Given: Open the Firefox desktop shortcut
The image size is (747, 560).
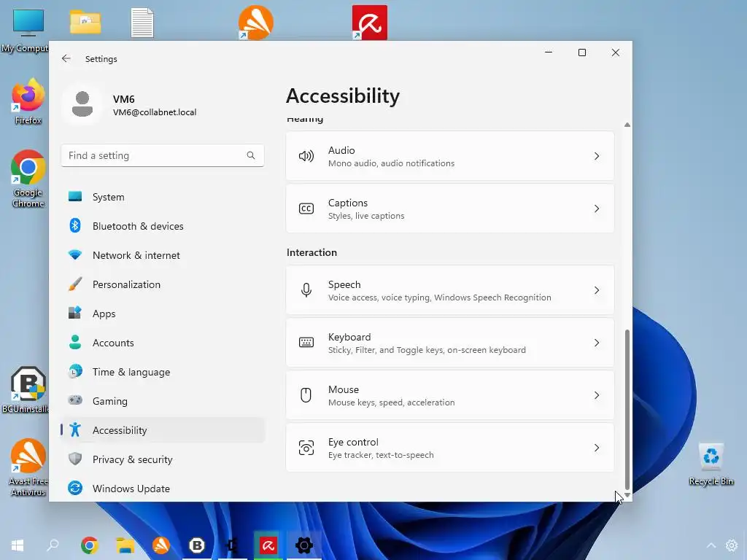Looking at the screenshot, I should pos(28,101).
